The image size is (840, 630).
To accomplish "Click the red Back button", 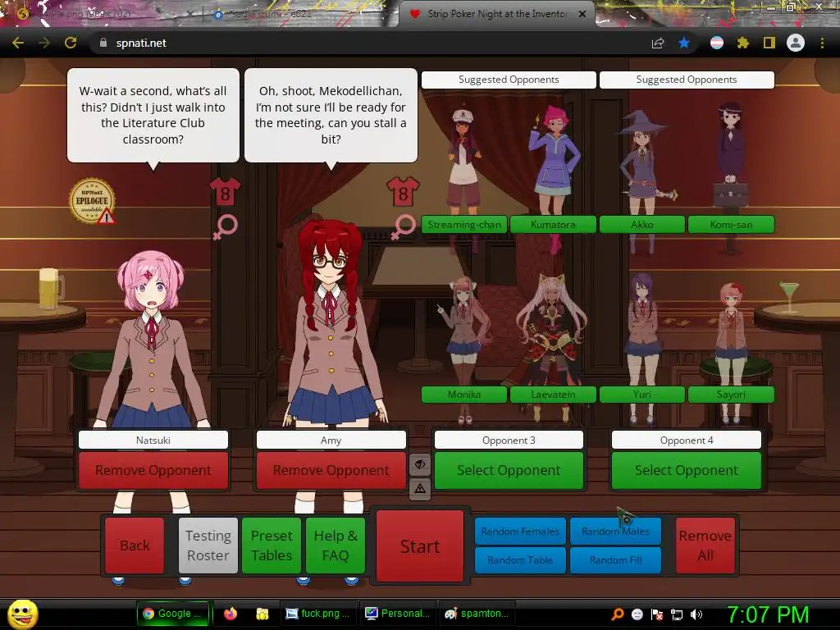I will pos(135,546).
